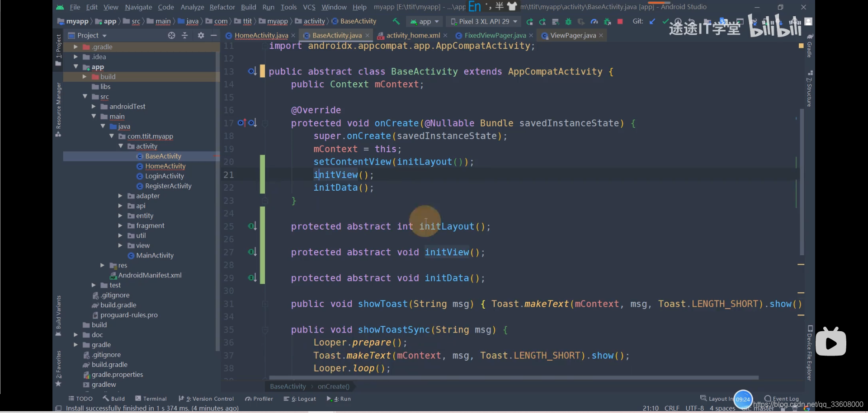The image size is (868, 413).
Task: Open 9: Version Control tool window
Action: pos(206,399)
